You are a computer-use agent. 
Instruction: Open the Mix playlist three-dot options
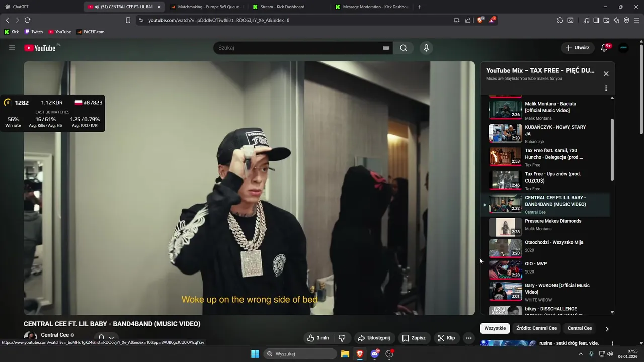(606, 88)
